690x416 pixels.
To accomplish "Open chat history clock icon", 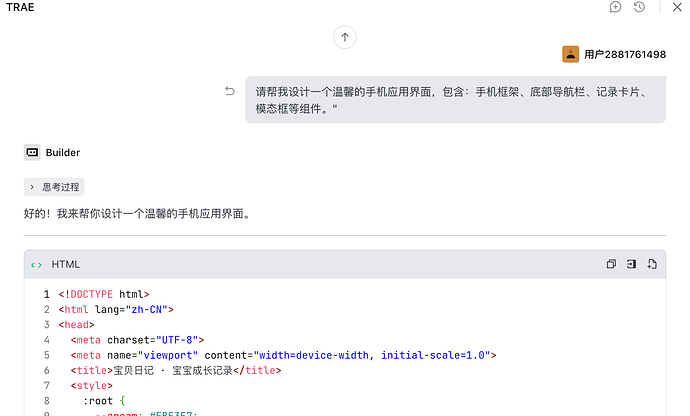I will point(639,7).
